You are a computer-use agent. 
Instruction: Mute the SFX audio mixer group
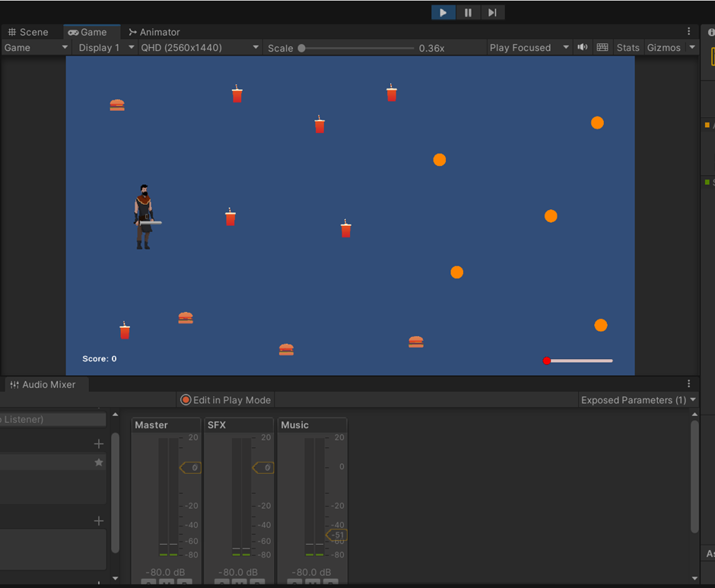pyautogui.click(x=239, y=583)
